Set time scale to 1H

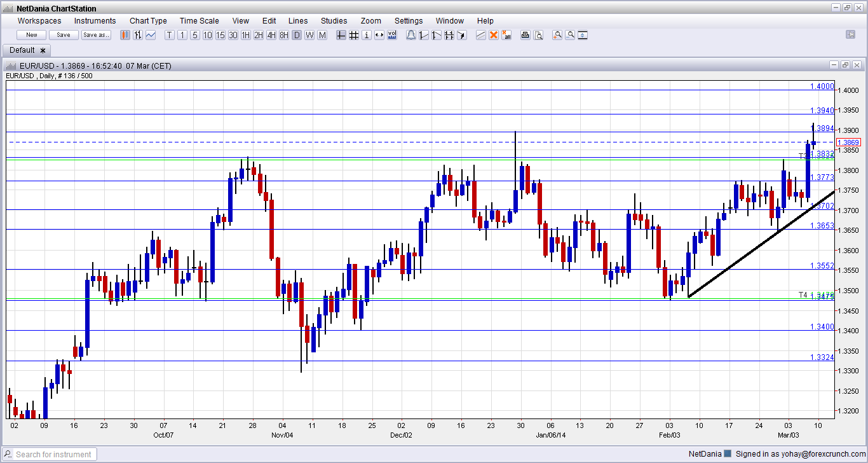pyautogui.click(x=246, y=35)
